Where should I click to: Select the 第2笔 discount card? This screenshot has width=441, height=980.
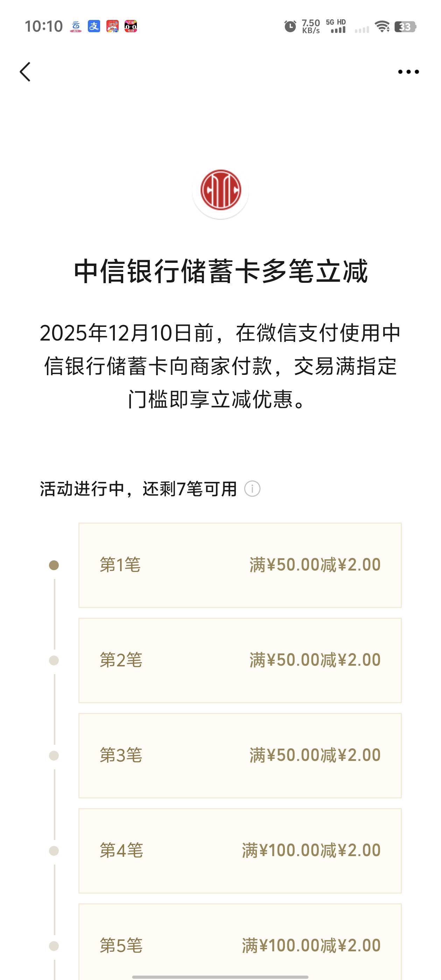240,660
